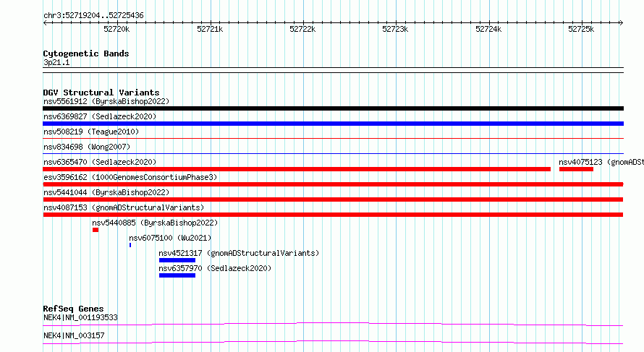Viewport: 644px width, 352px height.
Task: Select the esv3596162 red variant bar
Action: pos(333,184)
